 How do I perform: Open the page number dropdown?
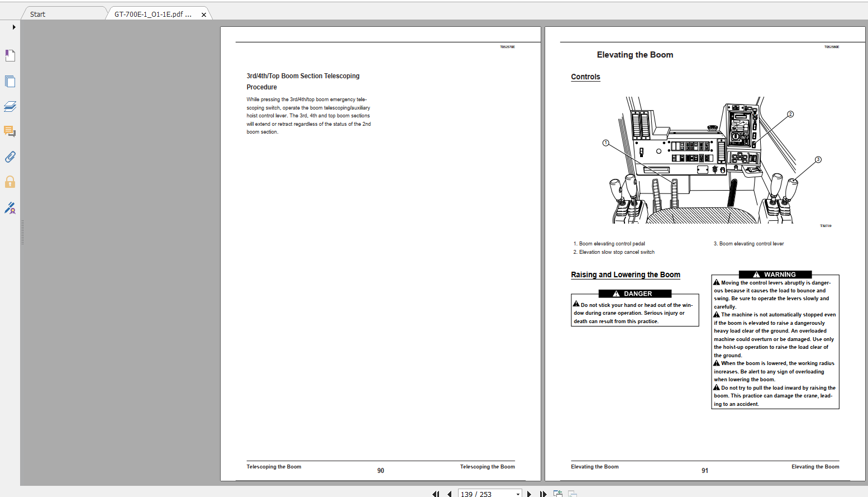(518, 494)
